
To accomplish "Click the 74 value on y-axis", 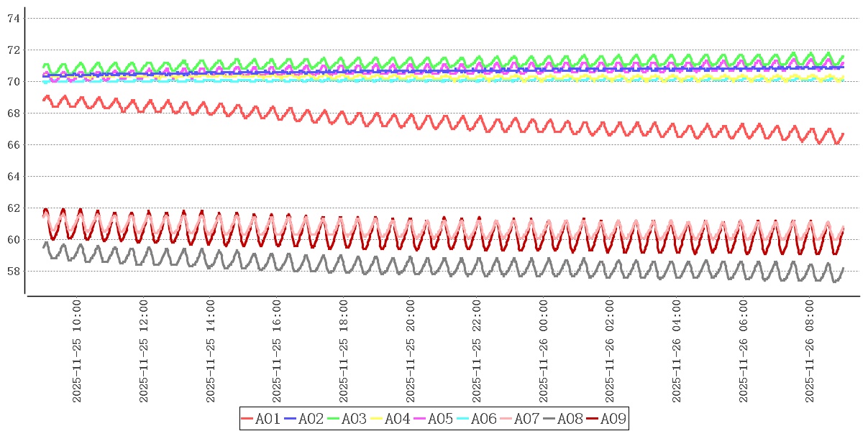I will (13, 19).
